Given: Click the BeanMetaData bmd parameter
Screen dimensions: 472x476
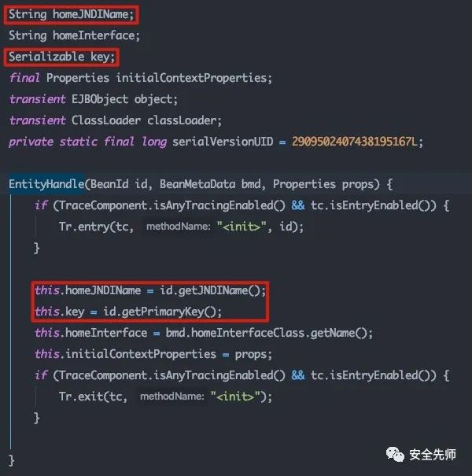Looking at the screenshot, I should coord(210,184).
